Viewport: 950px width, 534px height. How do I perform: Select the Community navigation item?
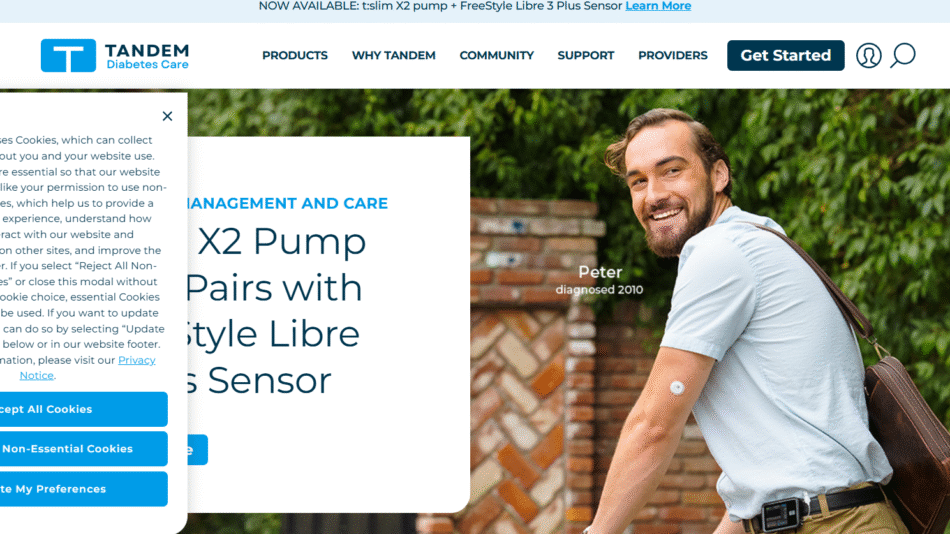496,55
